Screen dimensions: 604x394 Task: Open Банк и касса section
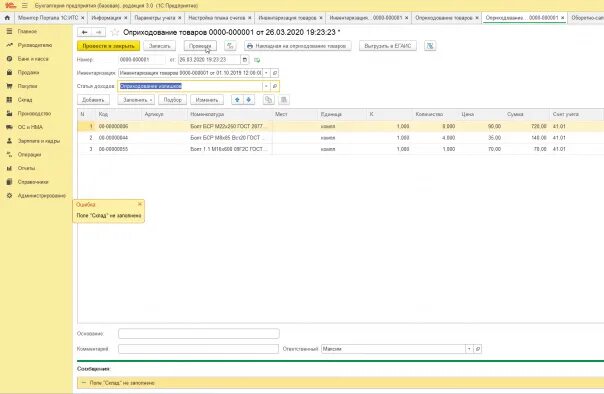point(33,59)
